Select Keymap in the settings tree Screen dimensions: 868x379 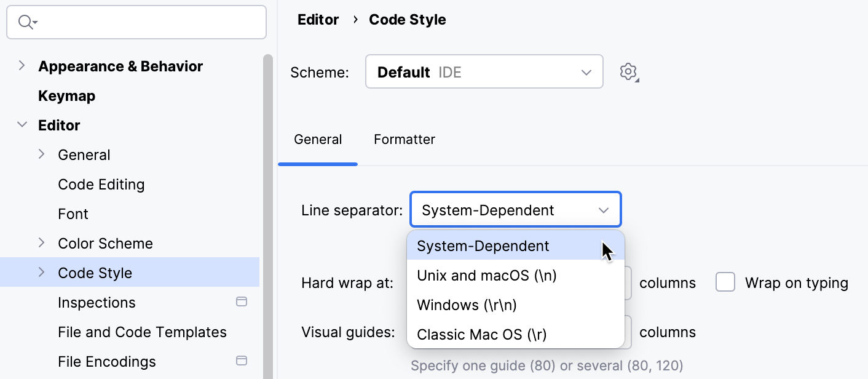[67, 95]
